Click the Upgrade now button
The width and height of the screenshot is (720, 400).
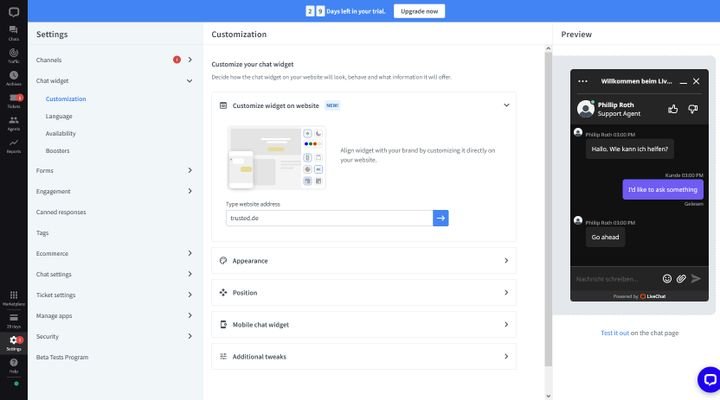coord(419,11)
